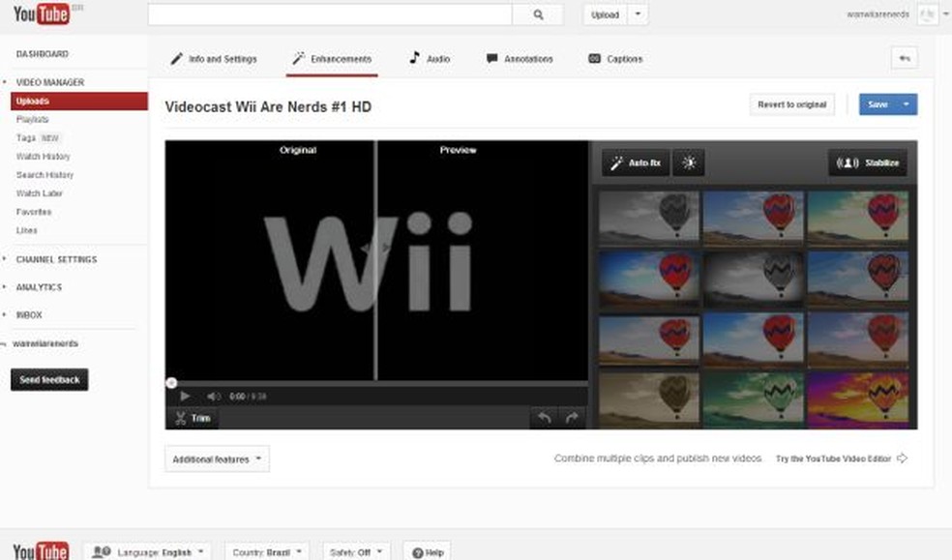Toggle Safety mode off dropdown in footer

coord(355,550)
